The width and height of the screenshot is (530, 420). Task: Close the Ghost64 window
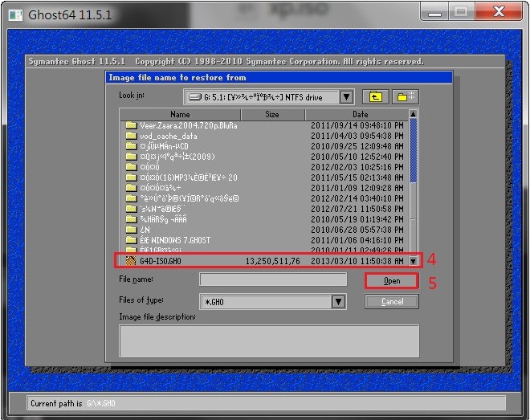499,12
